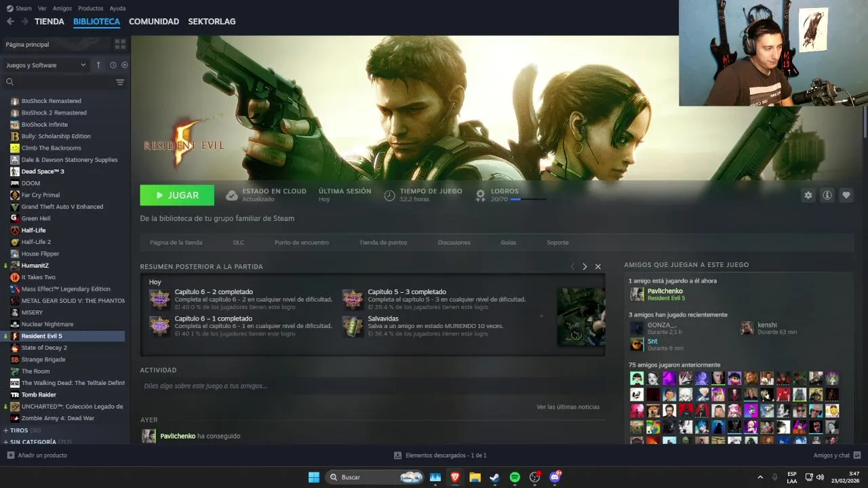Open the DLC tab link

pyautogui.click(x=239, y=243)
